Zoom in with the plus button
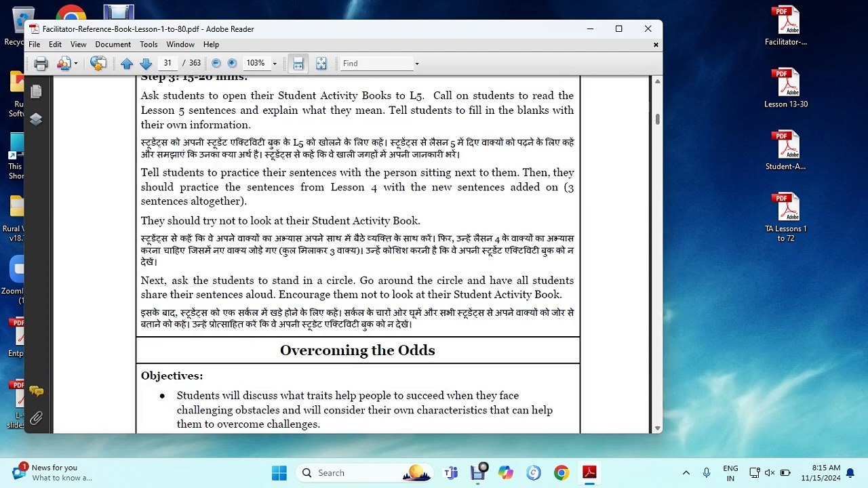The width and height of the screenshot is (868, 488). point(232,63)
